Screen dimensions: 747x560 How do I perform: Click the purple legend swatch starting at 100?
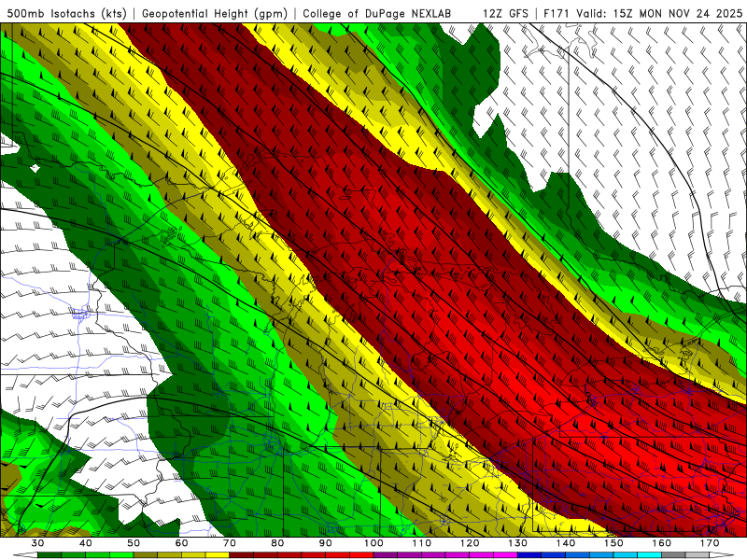(386, 554)
